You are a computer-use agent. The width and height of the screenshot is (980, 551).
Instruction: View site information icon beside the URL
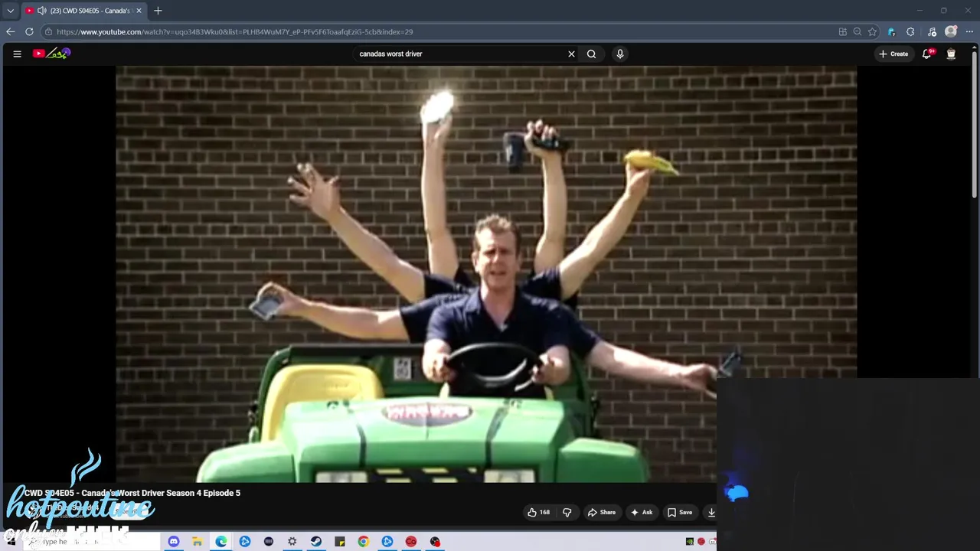tap(48, 31)
